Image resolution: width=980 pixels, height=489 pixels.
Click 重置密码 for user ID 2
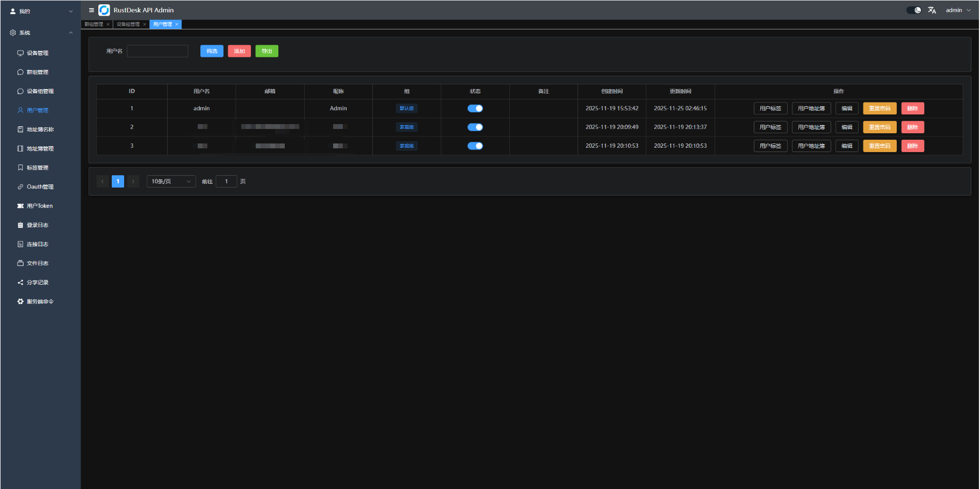880,127
